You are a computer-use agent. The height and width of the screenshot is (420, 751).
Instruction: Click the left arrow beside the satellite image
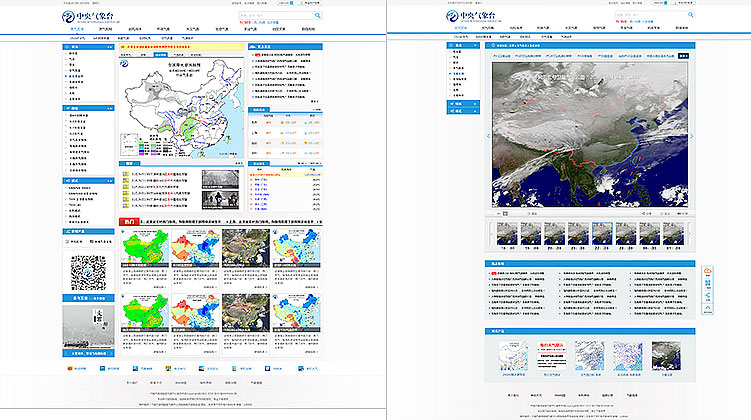[489, 136]
